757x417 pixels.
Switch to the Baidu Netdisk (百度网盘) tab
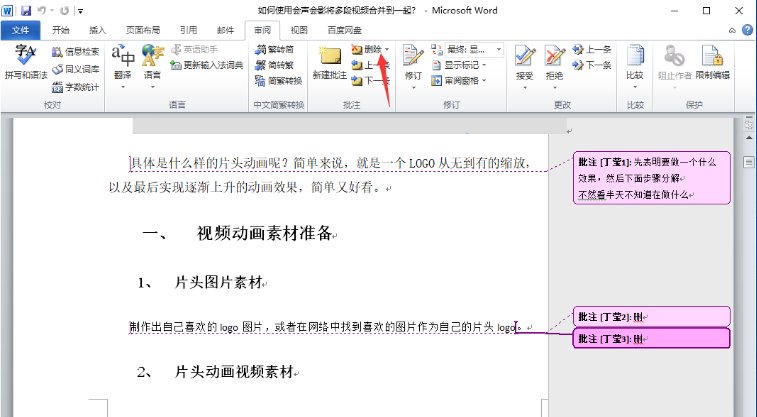point(344,30)
